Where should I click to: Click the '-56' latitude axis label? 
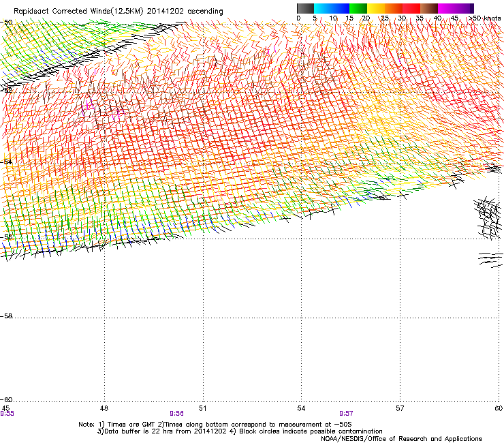(6, 236)
